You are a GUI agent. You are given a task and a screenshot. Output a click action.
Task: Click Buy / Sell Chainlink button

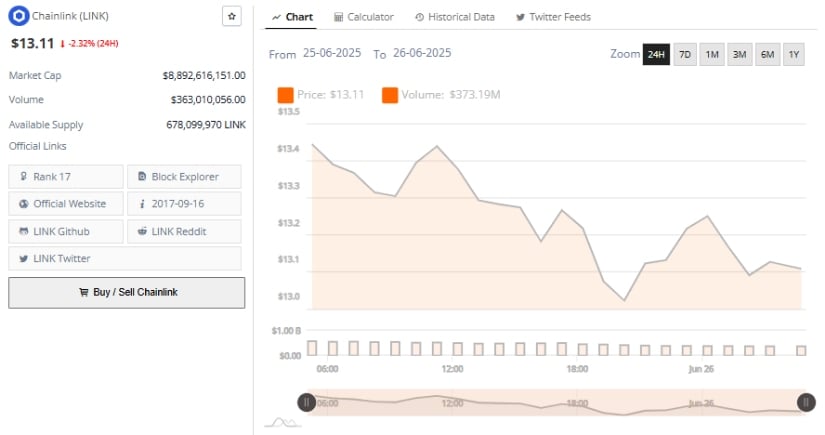[x=126, y=292]
